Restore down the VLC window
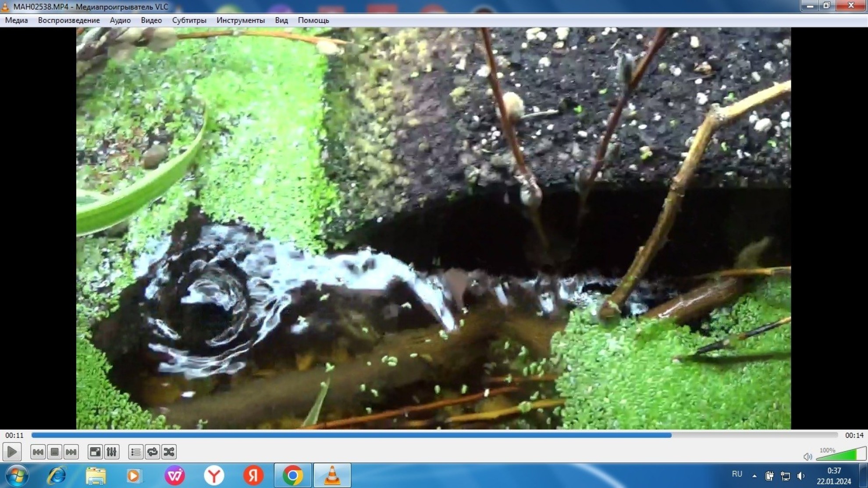This screenshot has width=868, height=488. click(x=826, y=6)
